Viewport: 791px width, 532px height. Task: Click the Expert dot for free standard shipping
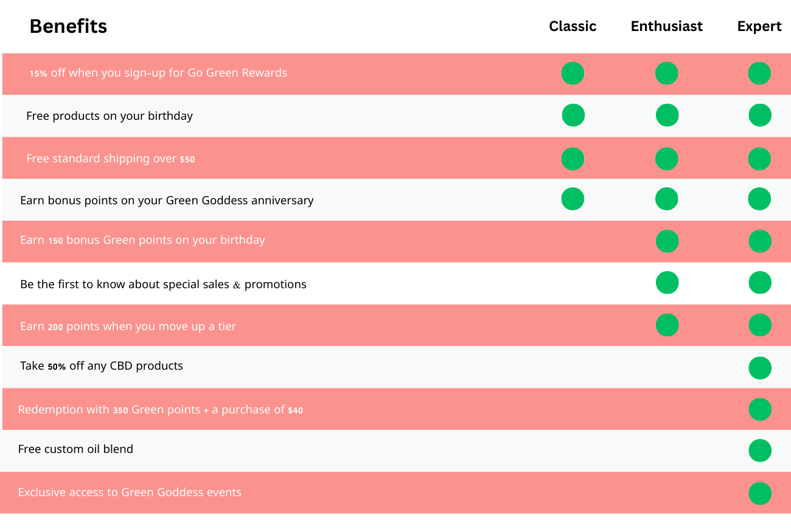759,159
